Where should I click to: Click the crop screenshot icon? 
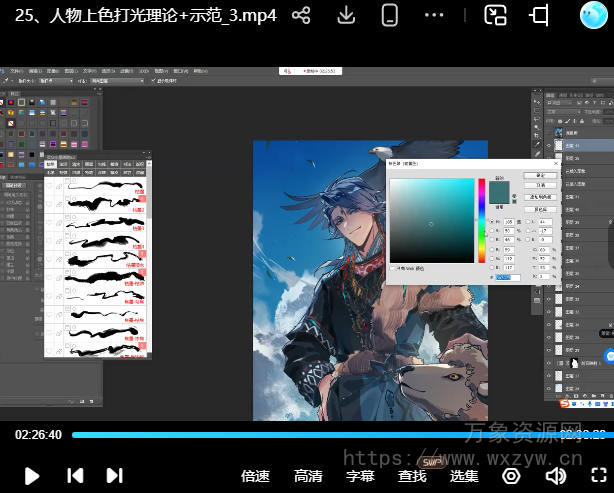[x=540, y=16]
